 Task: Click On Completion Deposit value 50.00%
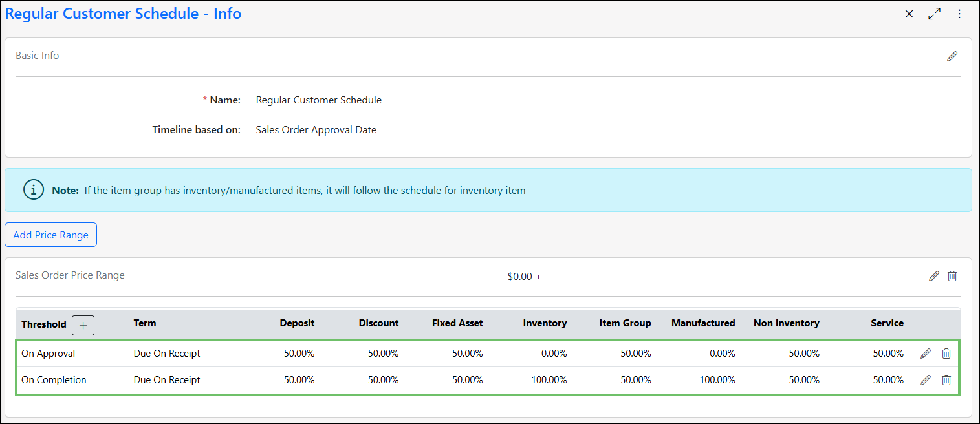pos(299,380)
